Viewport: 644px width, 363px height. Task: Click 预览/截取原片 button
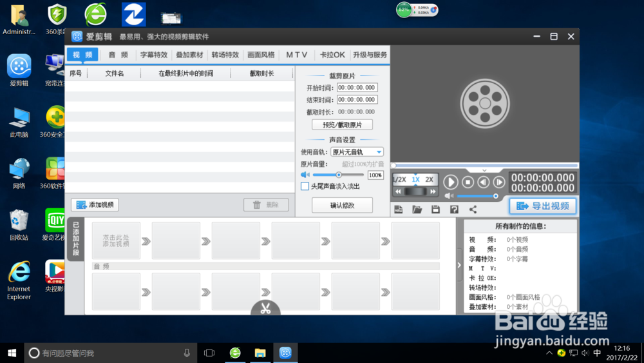[x=342, y=124]
